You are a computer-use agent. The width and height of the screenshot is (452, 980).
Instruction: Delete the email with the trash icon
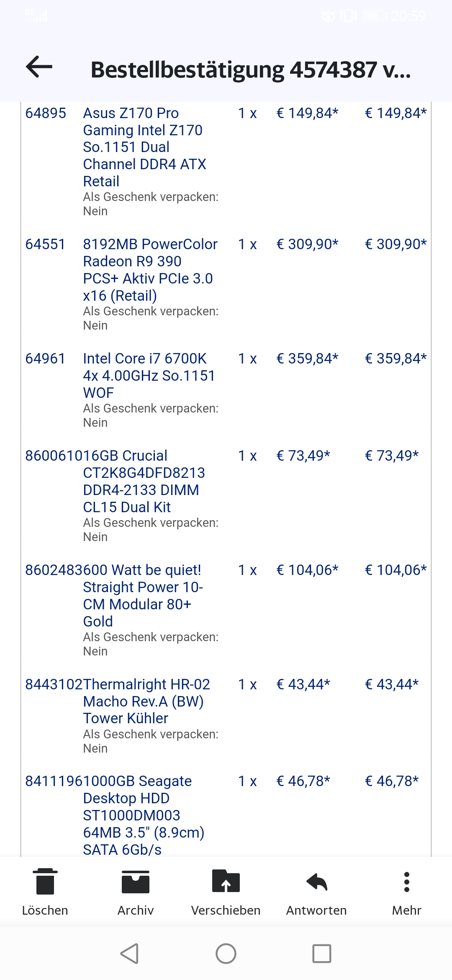(x=45, y=882)
